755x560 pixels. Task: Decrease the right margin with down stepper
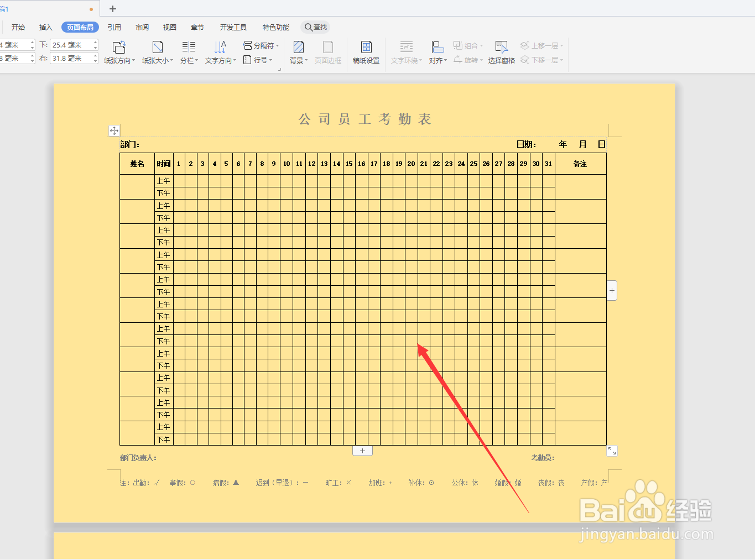tap(96, 61)
